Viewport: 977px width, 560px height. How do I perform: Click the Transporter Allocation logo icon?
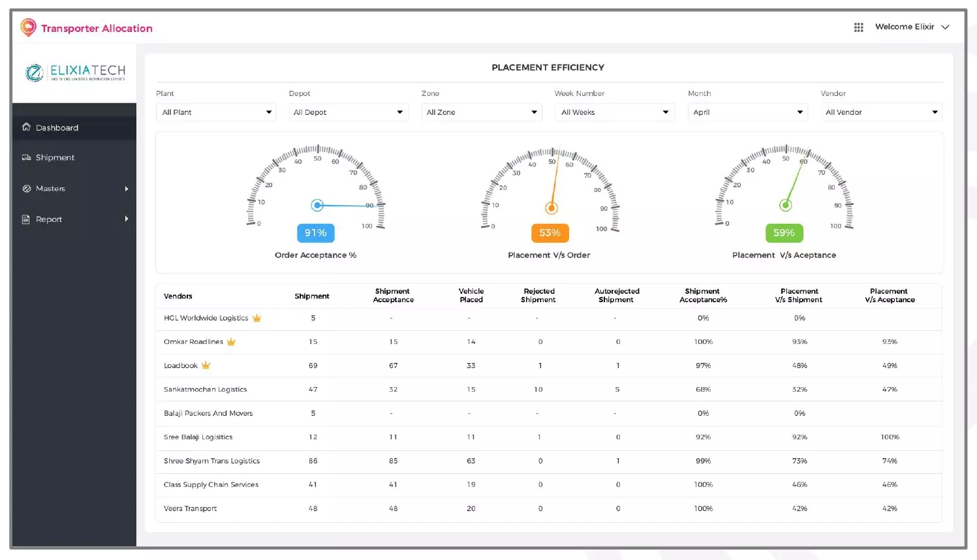point(28,27)
